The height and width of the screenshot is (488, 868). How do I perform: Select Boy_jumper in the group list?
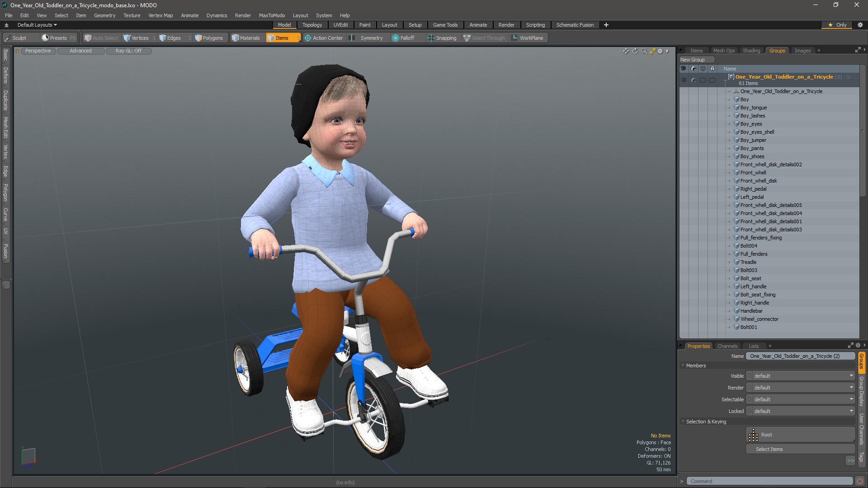point(753,140)
